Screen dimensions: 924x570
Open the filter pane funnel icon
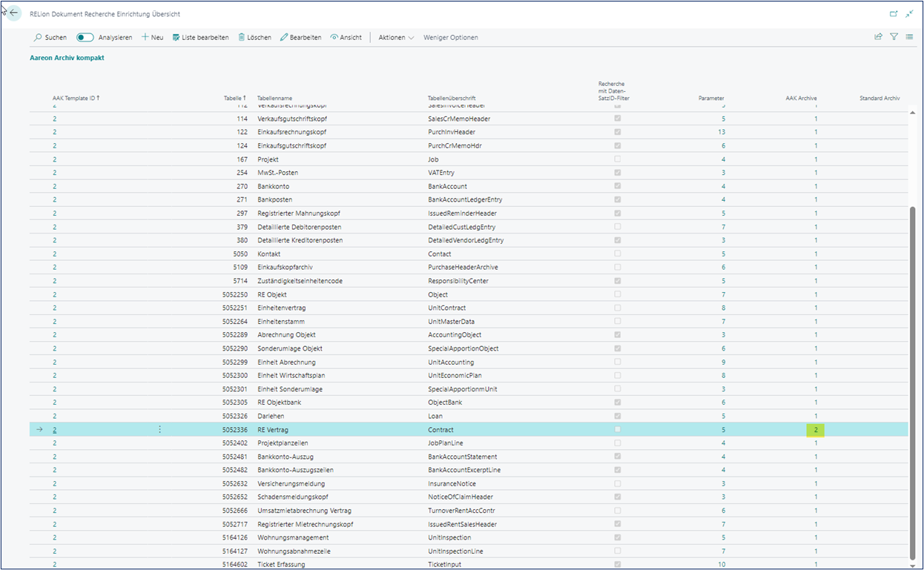[894, 36]
